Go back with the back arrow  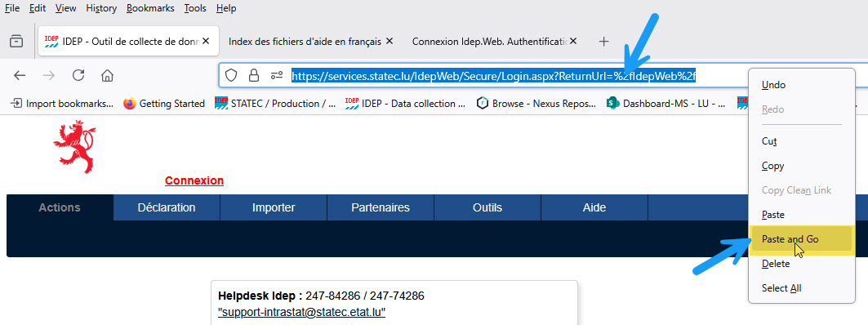tap(20, 75)
